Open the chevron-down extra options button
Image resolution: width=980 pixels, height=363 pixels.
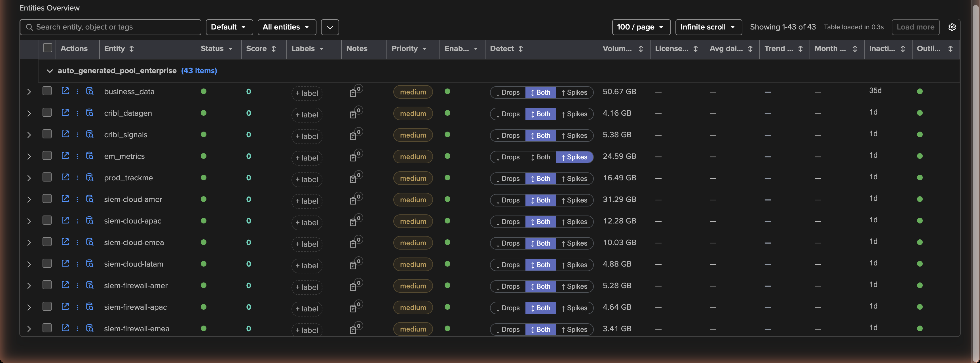coord(330,27)
